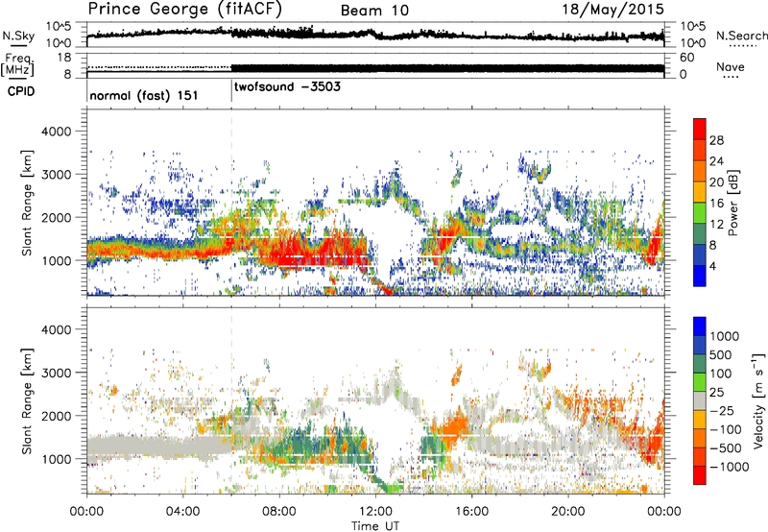The height and width of the screenshot is (532, 768).
Task: Click the '18' tick on the frequency axis
Action: 64,58
